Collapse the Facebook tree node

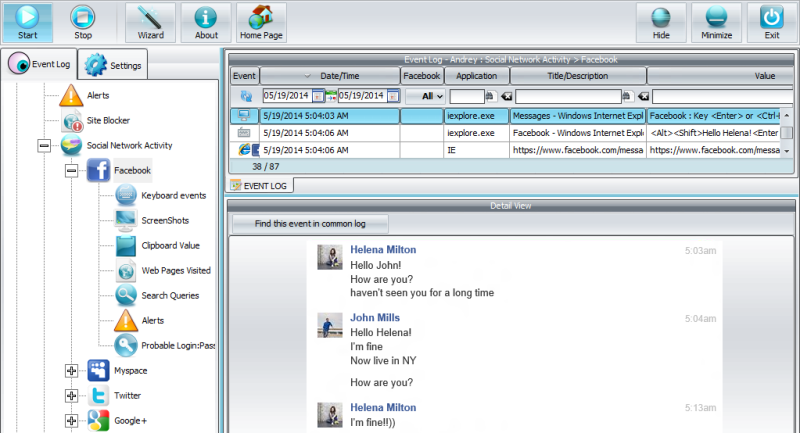tap(71, 170)
